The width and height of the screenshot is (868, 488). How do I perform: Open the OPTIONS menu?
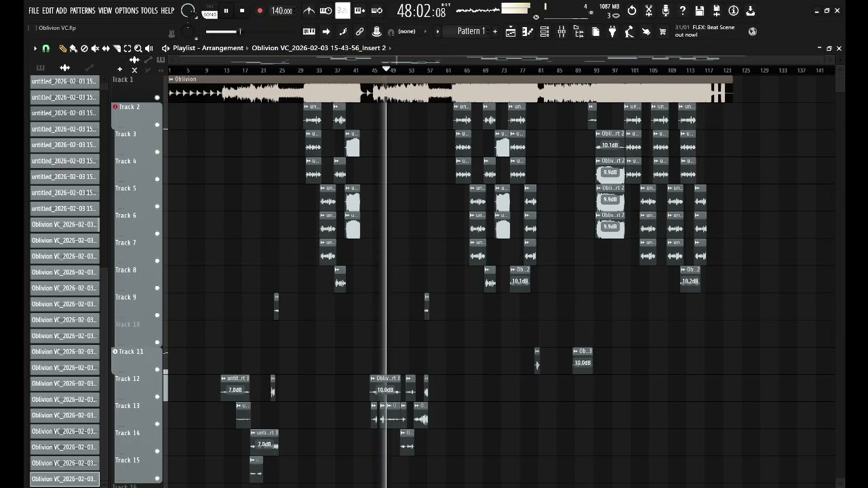coord(126,11)
